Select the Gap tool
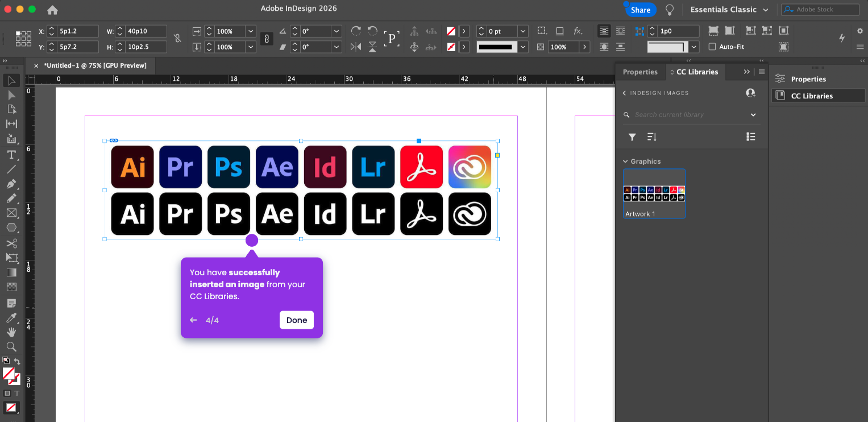Screen dimensions: 868x422 (x=11, y=124)
